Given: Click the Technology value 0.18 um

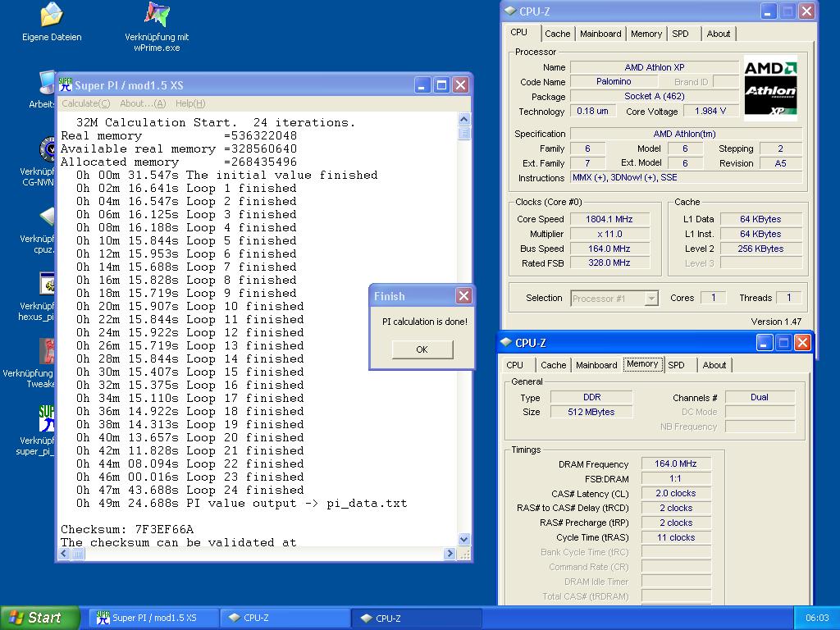Looking at the screenshot, I should point(592,111).
